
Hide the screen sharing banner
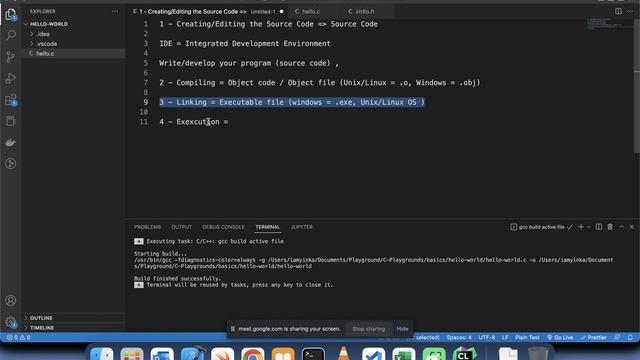click(402, 329)
